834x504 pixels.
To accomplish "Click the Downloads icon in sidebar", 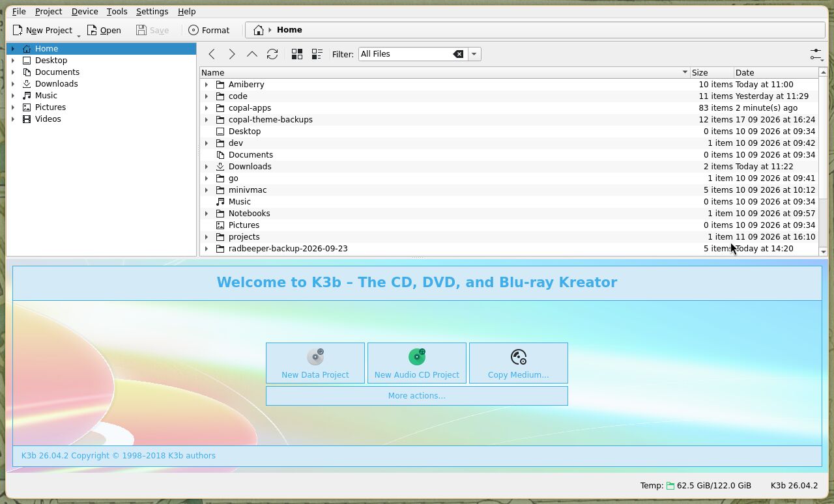I will (27, 84).
